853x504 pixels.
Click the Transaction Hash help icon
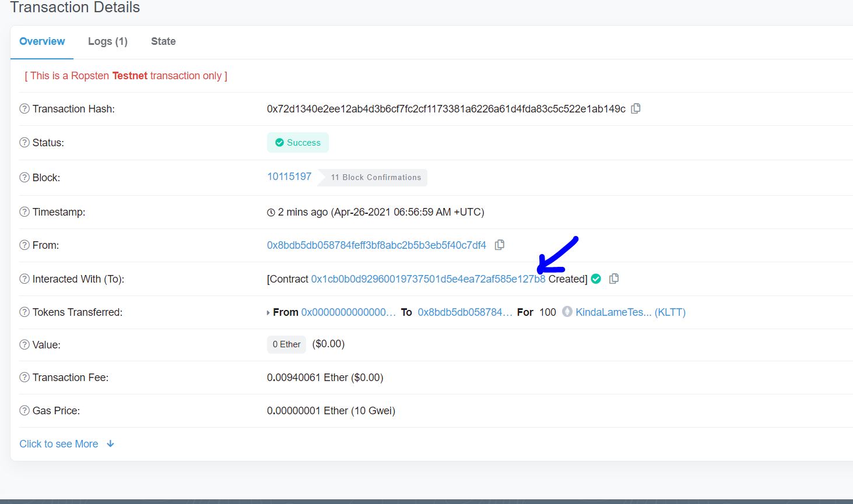click(x=24, y=109)
